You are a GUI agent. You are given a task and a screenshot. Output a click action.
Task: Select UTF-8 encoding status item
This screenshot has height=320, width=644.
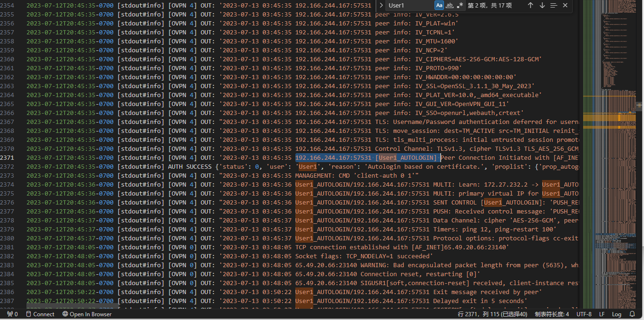pos(584,314)
